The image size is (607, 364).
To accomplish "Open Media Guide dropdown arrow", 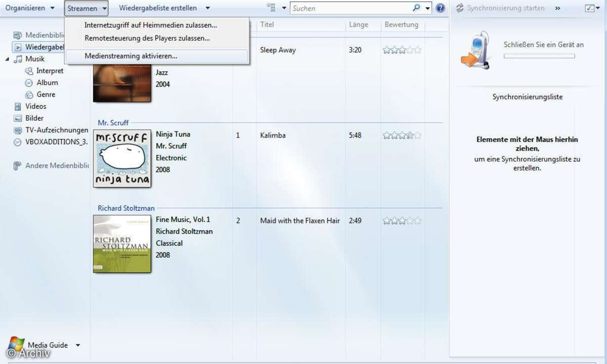I will click(78, 345).
